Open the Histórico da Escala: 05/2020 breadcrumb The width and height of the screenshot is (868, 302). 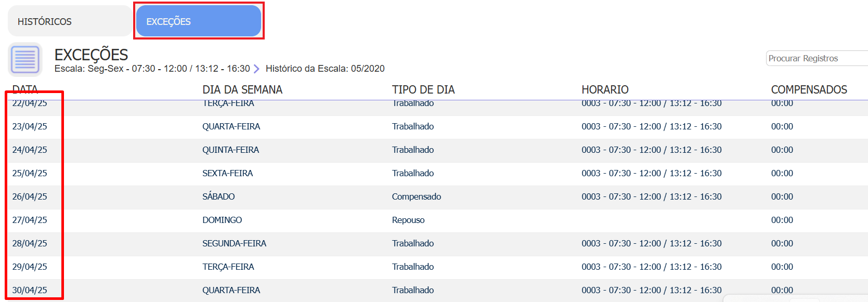tap(325, 69)
